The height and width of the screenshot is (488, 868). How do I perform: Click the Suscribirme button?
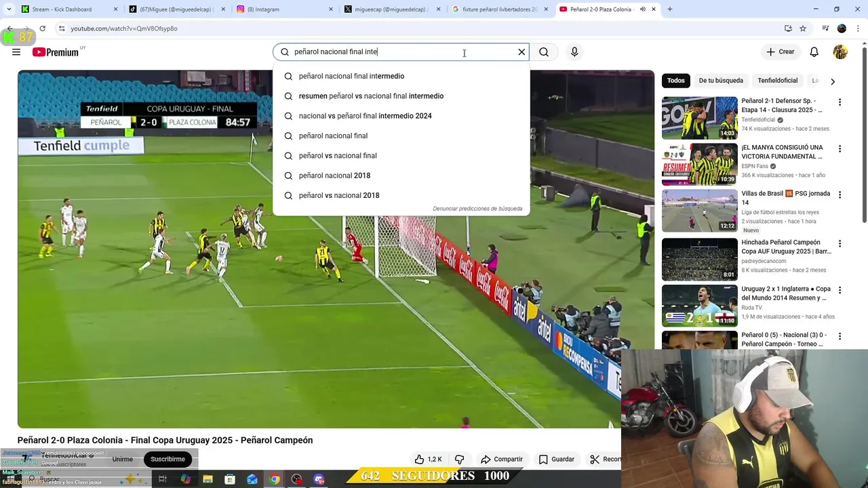click(167, 459)
